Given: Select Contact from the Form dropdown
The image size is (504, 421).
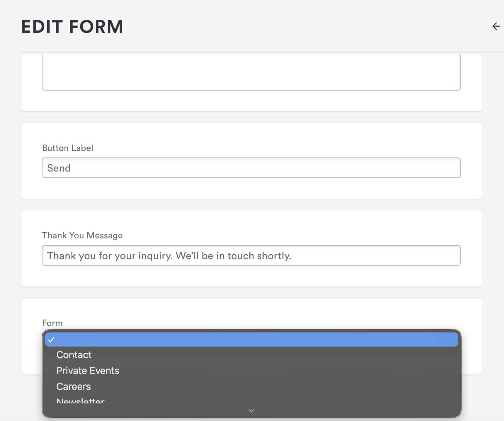Looking at the screenshot, I should (x=74, y=355).
